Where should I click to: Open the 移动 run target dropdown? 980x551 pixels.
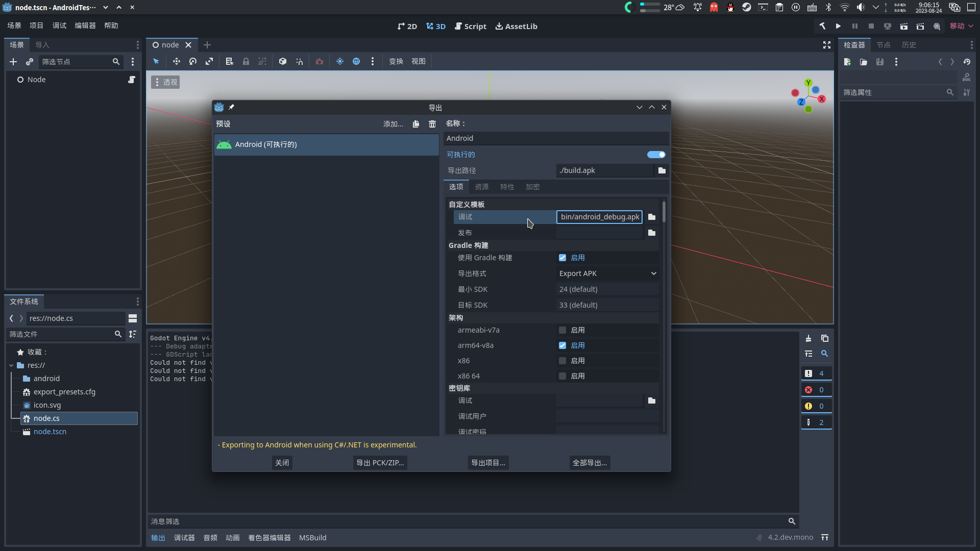(962, 26)
